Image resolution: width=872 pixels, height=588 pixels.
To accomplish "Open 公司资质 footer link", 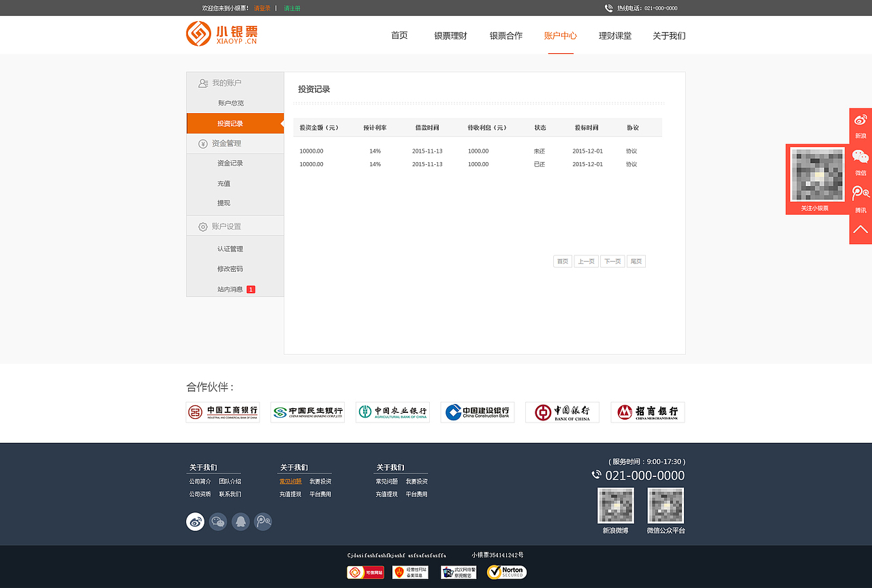I will [x=200, y=495].
